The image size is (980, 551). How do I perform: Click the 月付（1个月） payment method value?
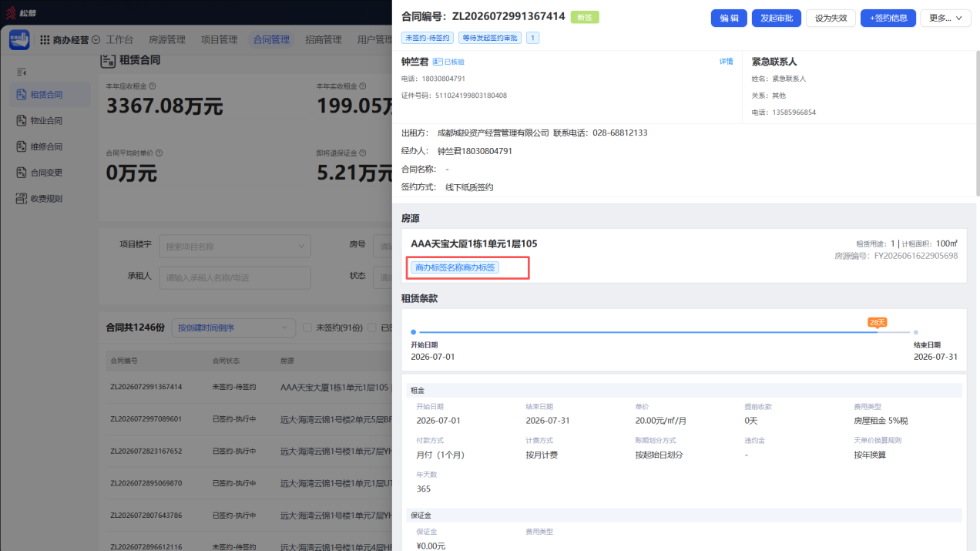click(441, 455)
